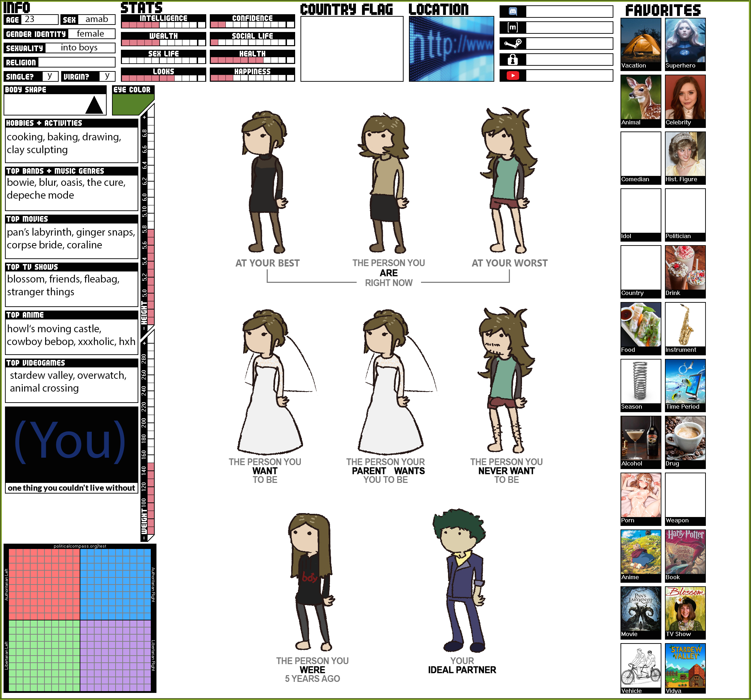The width and height of the screenshot is (751, 700).
Task: Click the Single? field showing y
Action: [50, 76]
